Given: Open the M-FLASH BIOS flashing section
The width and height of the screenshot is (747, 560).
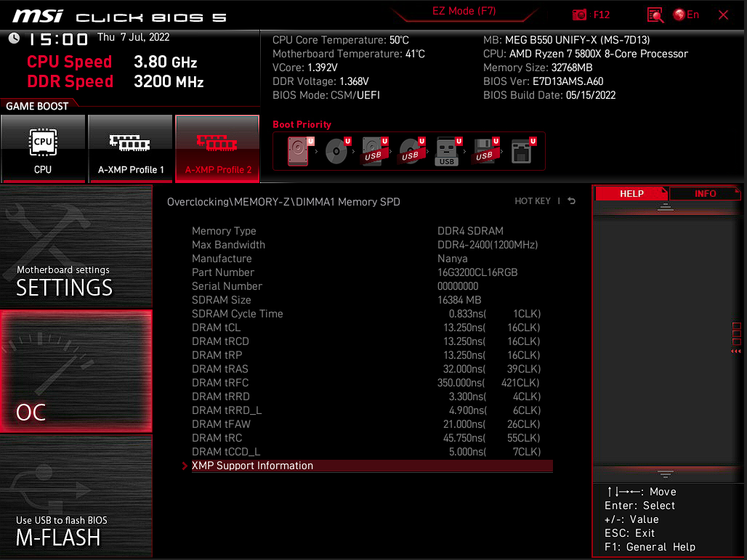Looking at the screenshot, I should coord(76,496).
